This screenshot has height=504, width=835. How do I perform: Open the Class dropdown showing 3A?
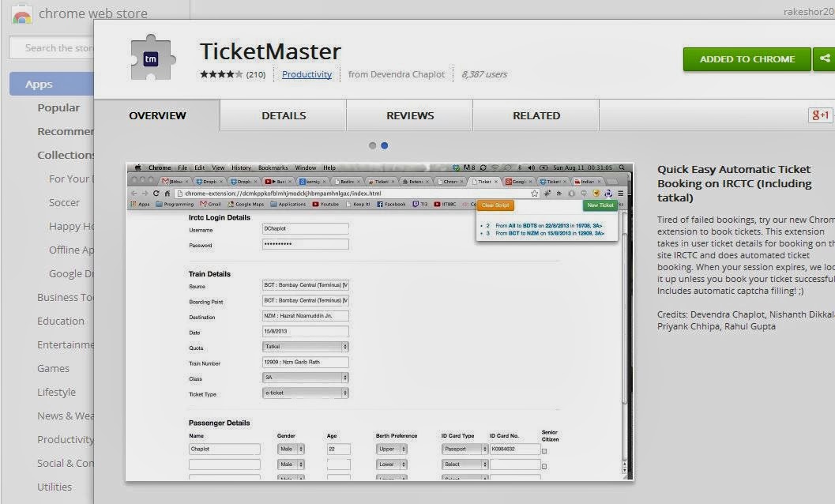[306, 378]
